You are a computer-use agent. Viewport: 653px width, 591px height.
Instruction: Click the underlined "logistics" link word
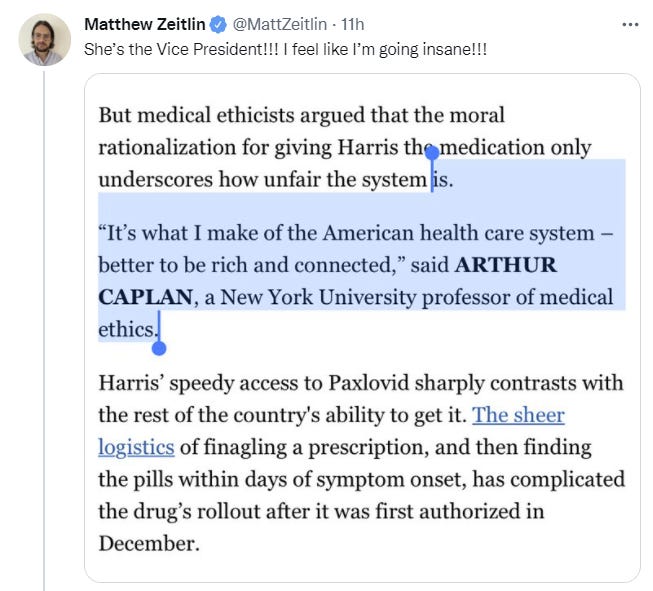(136, 447)
